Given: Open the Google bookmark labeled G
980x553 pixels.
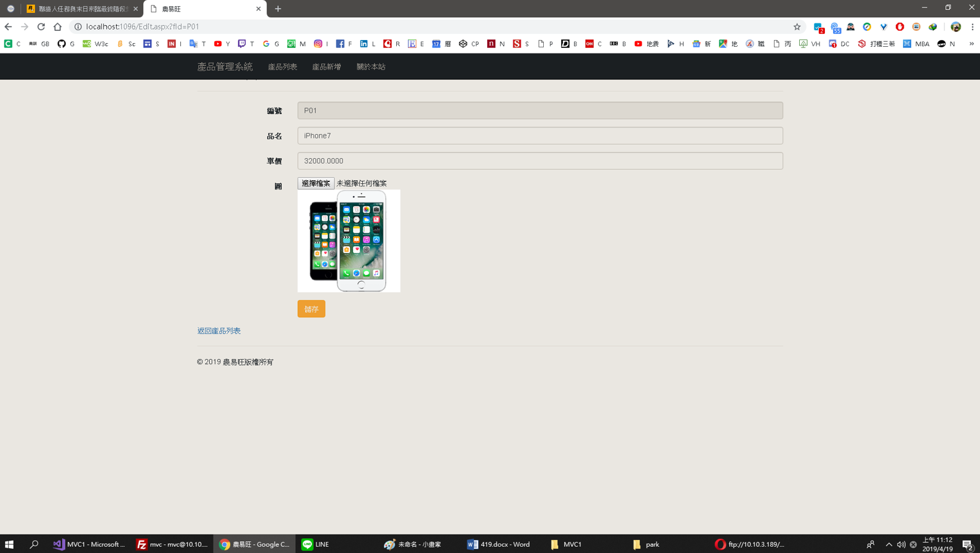Looking at the screenshot, I should click(271, 44).
